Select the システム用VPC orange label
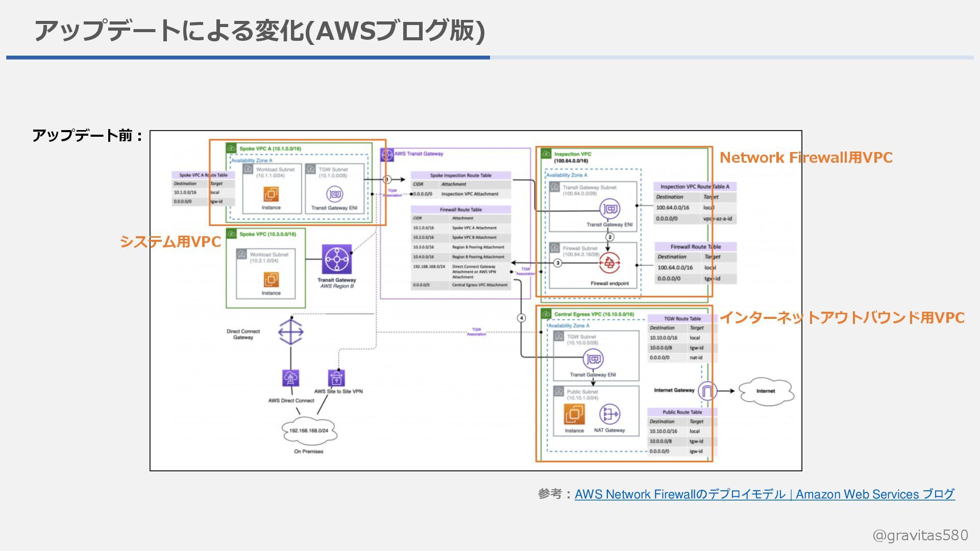This screenshot has height=551, width=980. [170, 242]
